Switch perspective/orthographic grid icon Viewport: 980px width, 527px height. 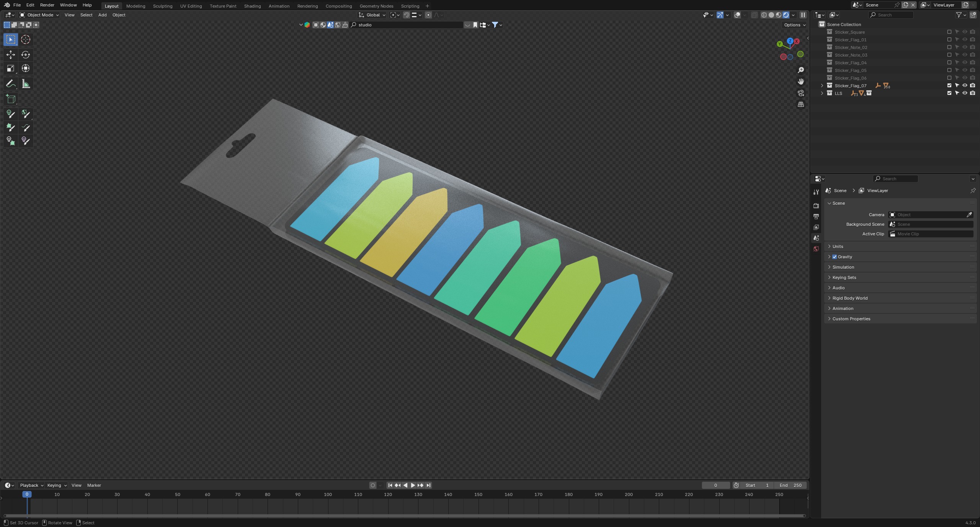coord(800,104)
